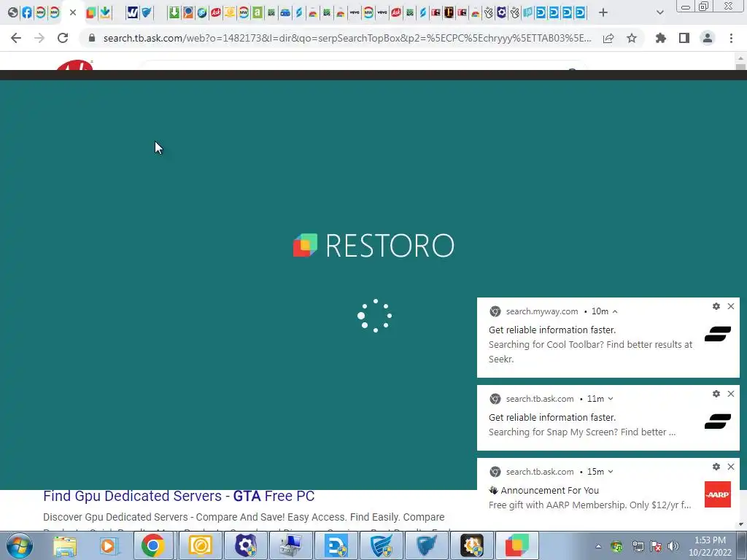Switch to the green download arrow tab

[174, 13]
